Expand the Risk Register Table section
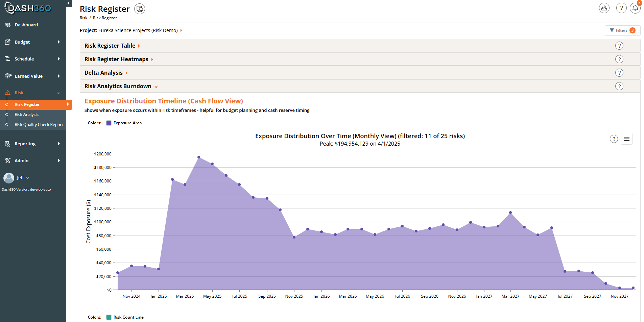The image size is (644, 322). 112,46
